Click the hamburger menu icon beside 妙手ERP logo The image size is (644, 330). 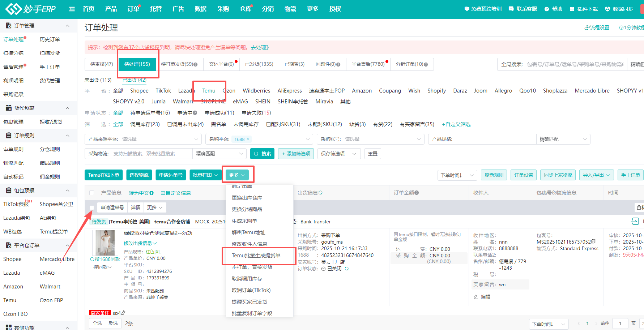pyautogui.click(x=72, y=9)
